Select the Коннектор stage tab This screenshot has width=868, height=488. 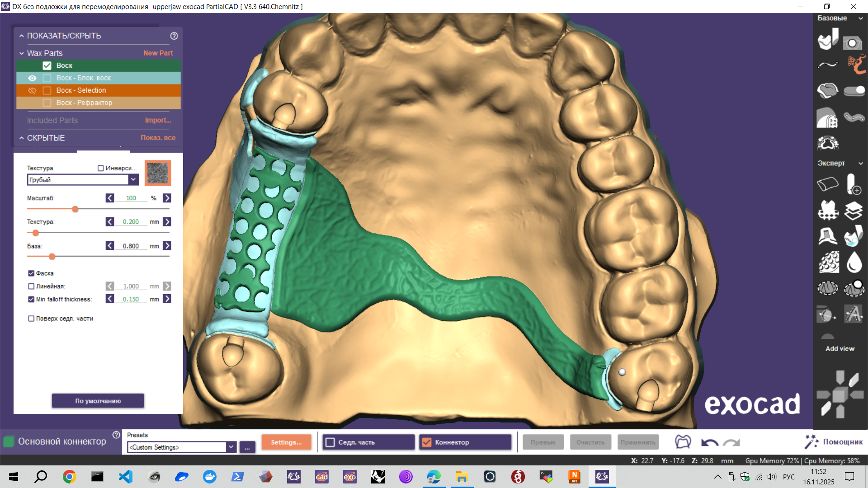pyautogui.click(x=465, y=442)
